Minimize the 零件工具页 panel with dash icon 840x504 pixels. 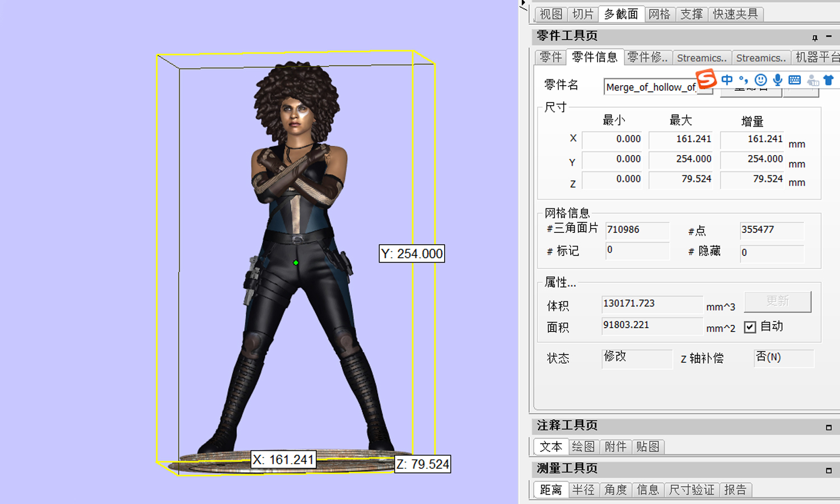click(x=829, y=36)
